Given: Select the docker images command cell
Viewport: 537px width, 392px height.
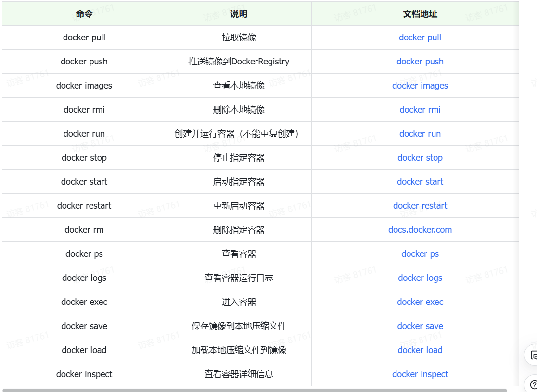Looking at the screenshot, I should [x=84, y=85].
